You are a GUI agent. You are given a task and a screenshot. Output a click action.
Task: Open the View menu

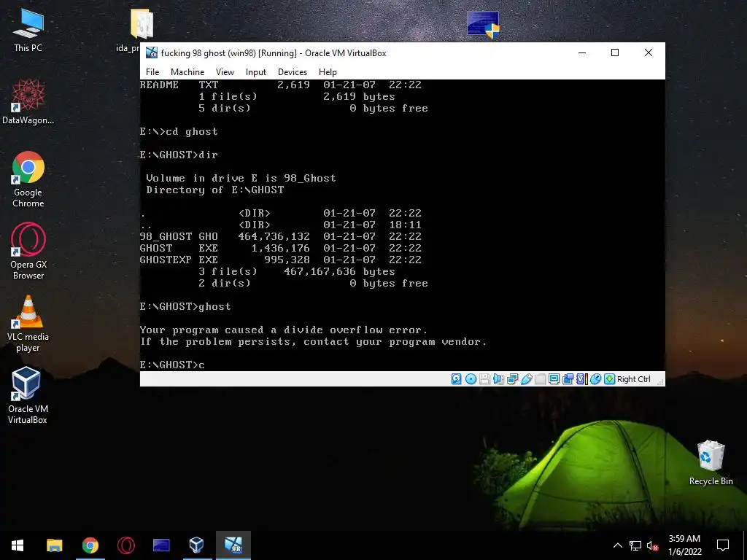coord(225,72)
